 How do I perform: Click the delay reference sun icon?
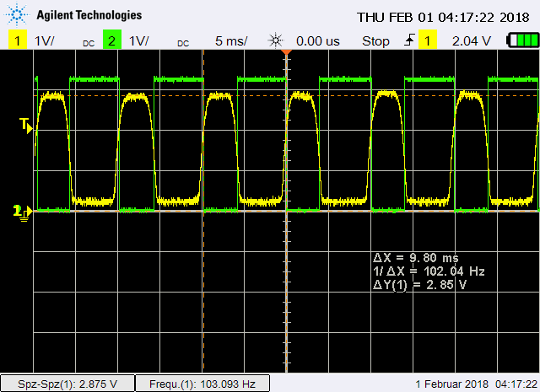[x=276, y=41]
